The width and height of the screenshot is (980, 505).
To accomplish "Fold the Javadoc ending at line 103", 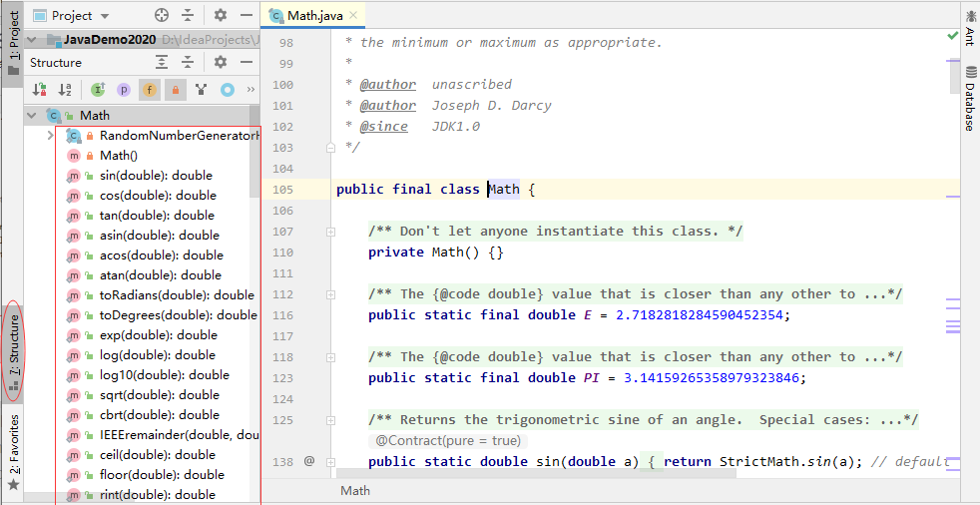I will click(x=330, y=148).
